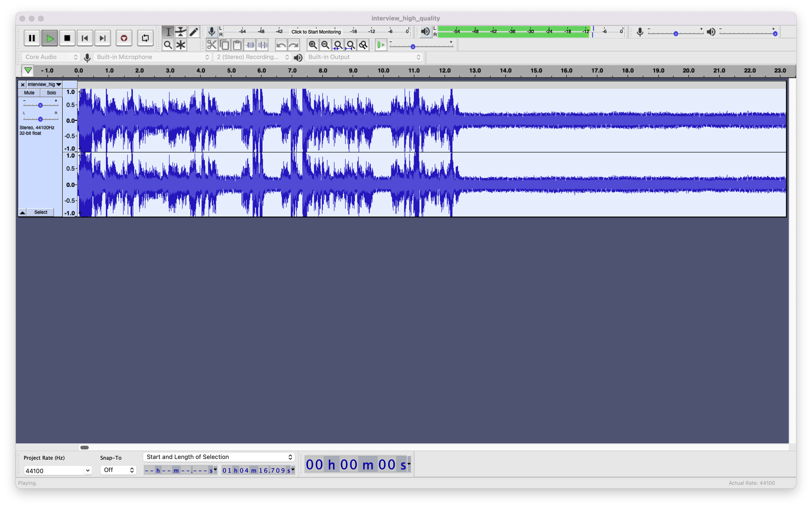812x508 pixels.
Task: Click the "Actual Rate: 44100" status text
Action: click(752, 483)
